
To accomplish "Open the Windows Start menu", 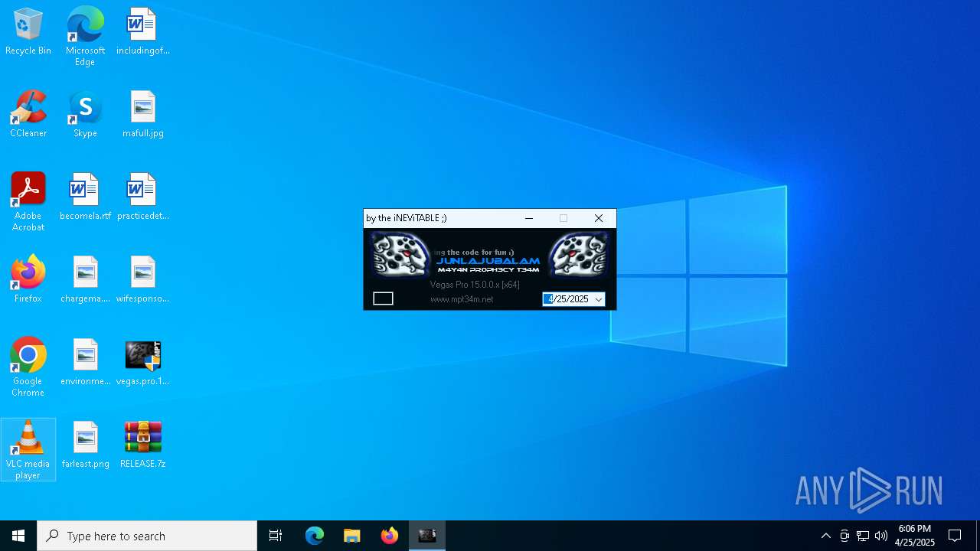I will pos(18,536).
